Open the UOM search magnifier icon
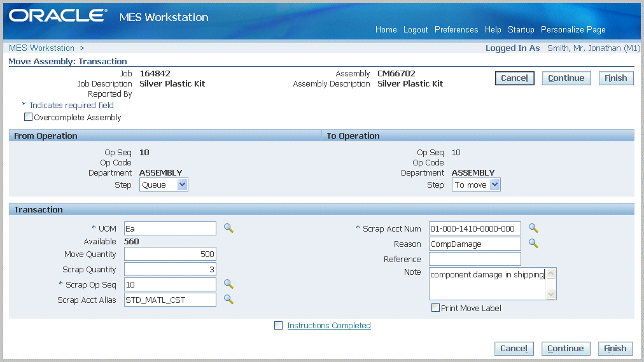Image resolution: width=644 pixels, height=362 pixels. point(228,228)
